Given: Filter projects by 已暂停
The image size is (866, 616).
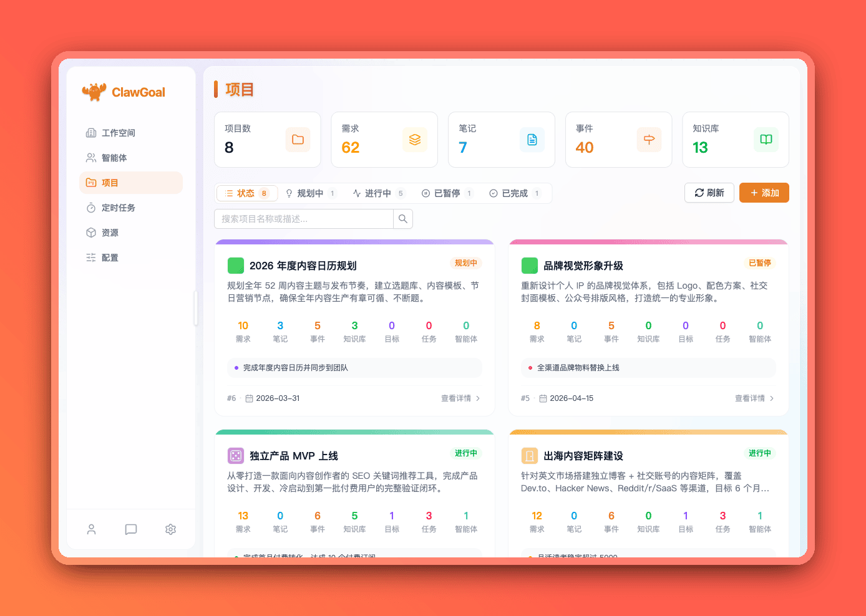Looking at the screenshot, I should click(x=447, y=193).
